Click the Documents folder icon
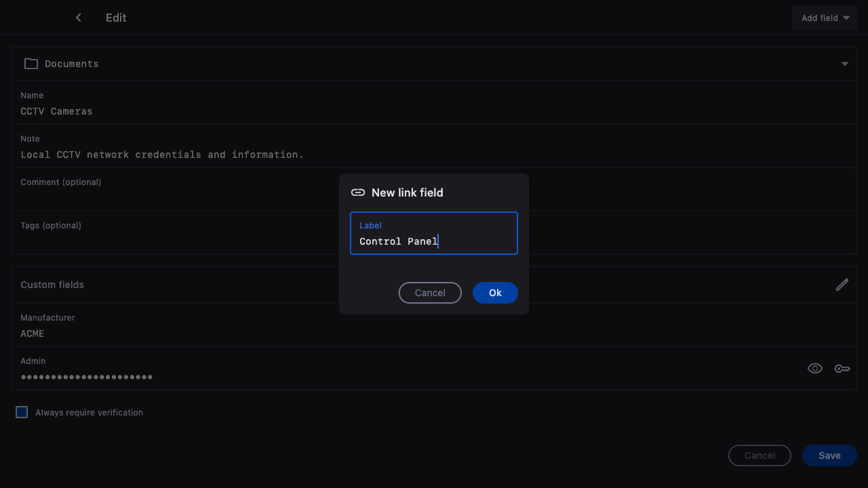868x488 pixels. [31, 64]
